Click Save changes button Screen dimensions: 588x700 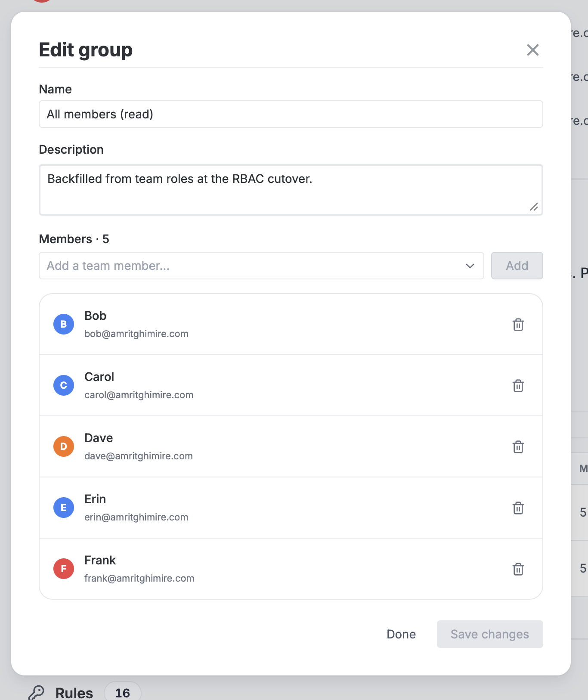coord(490,634)
